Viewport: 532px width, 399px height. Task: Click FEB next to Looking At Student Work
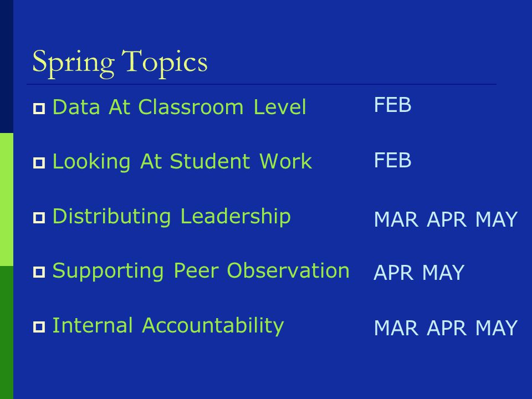pyautogui.click(x=392, y=160)
